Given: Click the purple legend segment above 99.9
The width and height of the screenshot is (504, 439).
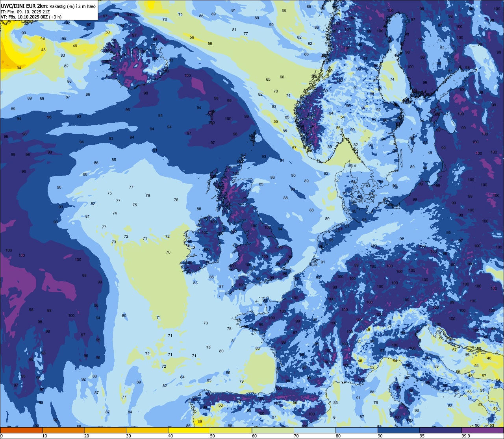Looking at the screenshot, I should [x=482, y=430].
